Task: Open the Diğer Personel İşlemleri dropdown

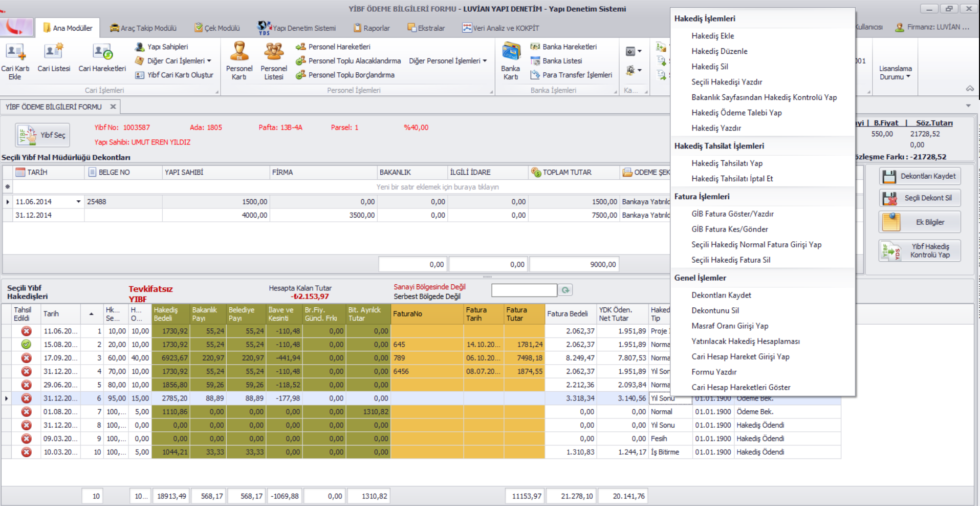Action: tap(448, 61)
